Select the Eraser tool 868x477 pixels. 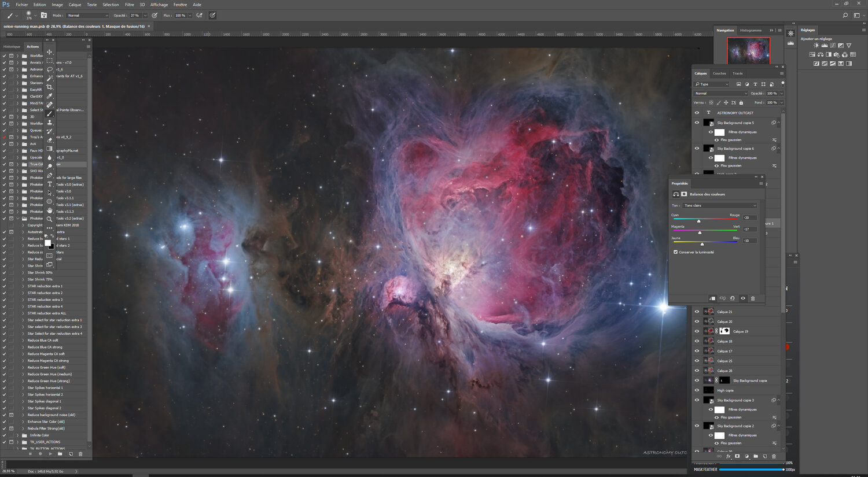[50, 140]
